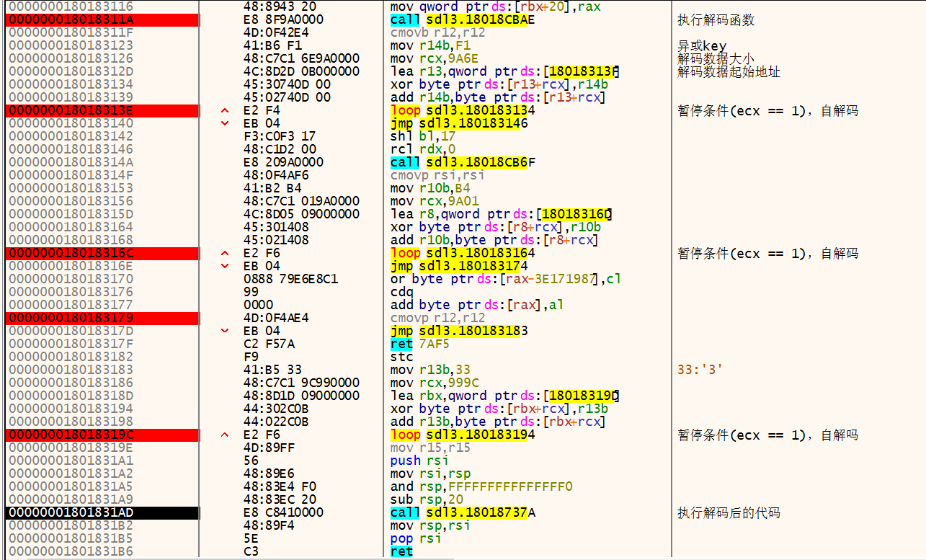Select the current instruction address 00000001801831AD

[101, 512]
